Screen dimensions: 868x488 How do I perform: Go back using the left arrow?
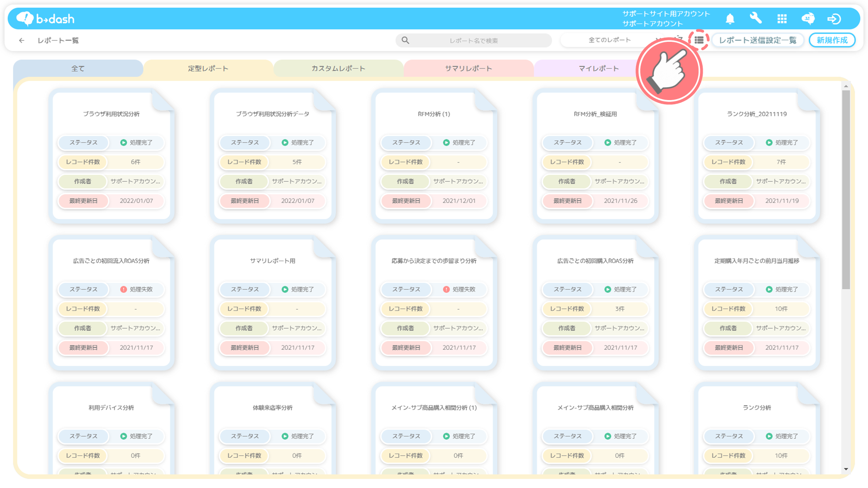22,40
